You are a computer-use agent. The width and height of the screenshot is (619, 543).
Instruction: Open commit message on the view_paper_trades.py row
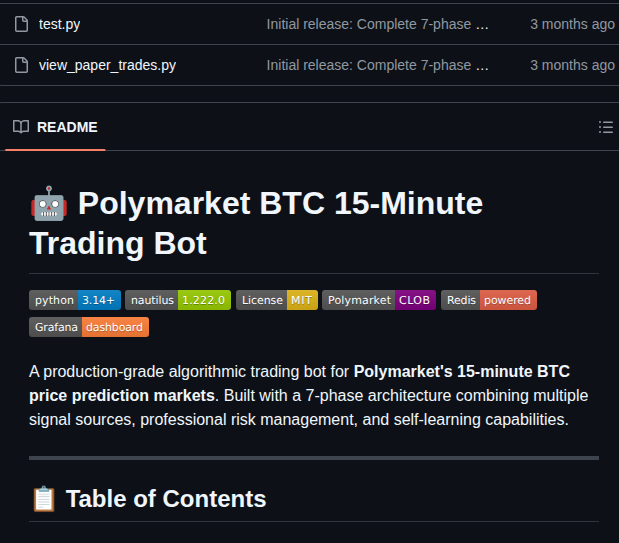(369, 65)
